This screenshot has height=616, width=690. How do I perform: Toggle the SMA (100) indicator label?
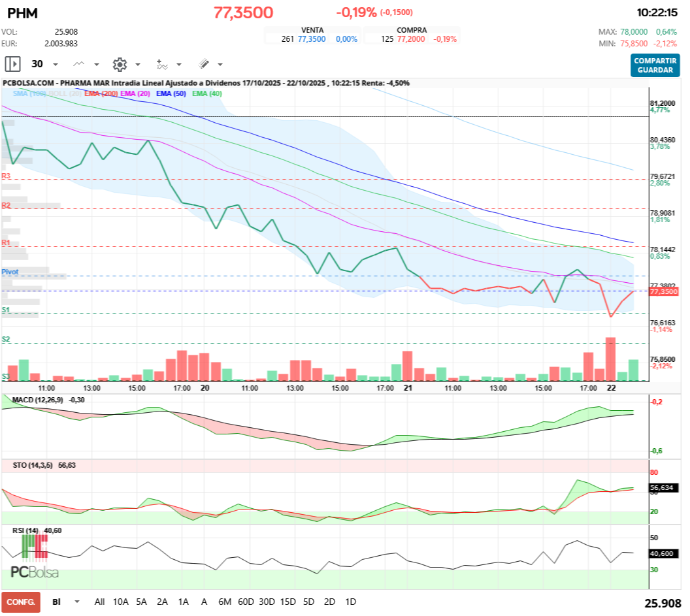pos(29,93)
